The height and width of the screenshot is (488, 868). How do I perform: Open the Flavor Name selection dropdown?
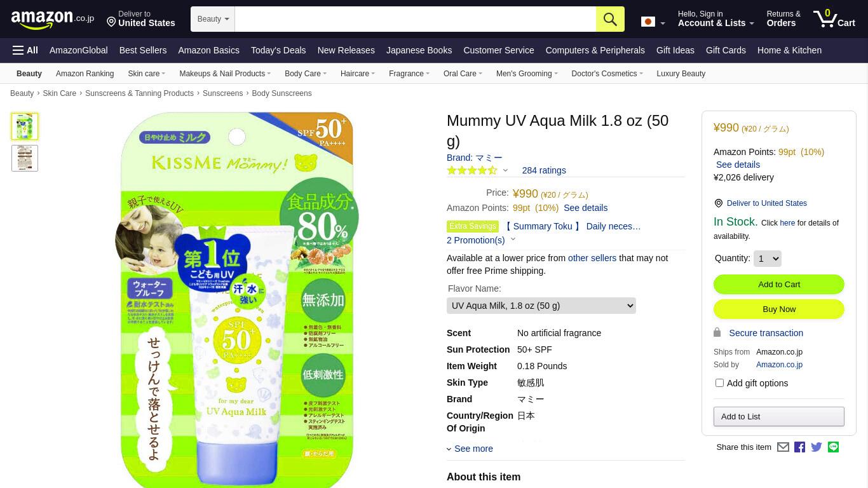coord(541,306)
